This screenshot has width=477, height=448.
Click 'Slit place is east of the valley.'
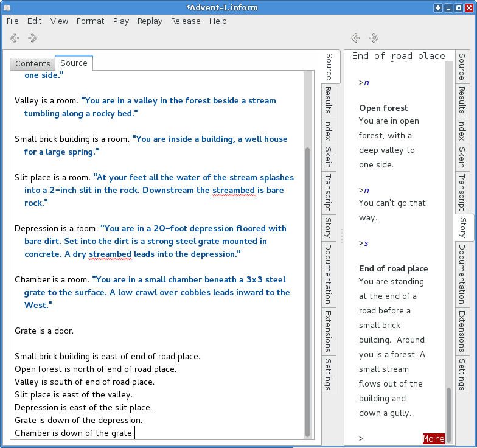tap(74, 394)
